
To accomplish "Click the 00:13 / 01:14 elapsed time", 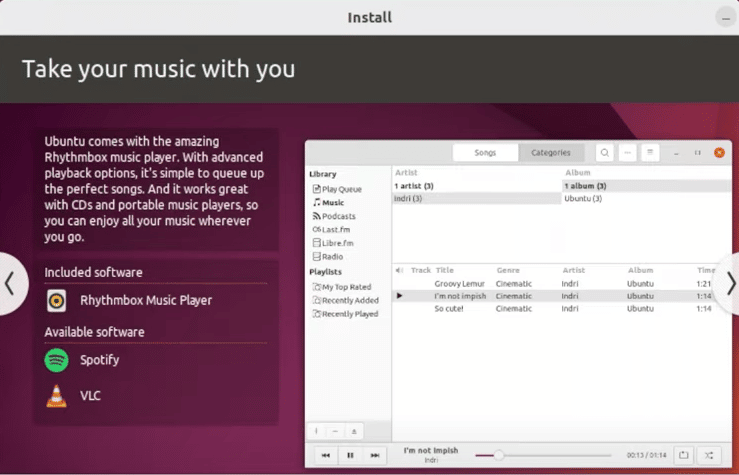I will (x=646, y=455).
